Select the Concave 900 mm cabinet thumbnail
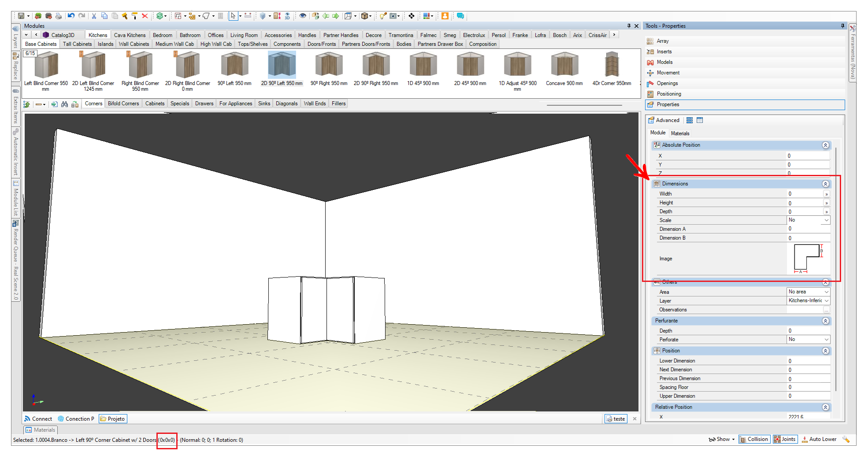The height and width of the screenshot is (459, 868). coord(564,65)
